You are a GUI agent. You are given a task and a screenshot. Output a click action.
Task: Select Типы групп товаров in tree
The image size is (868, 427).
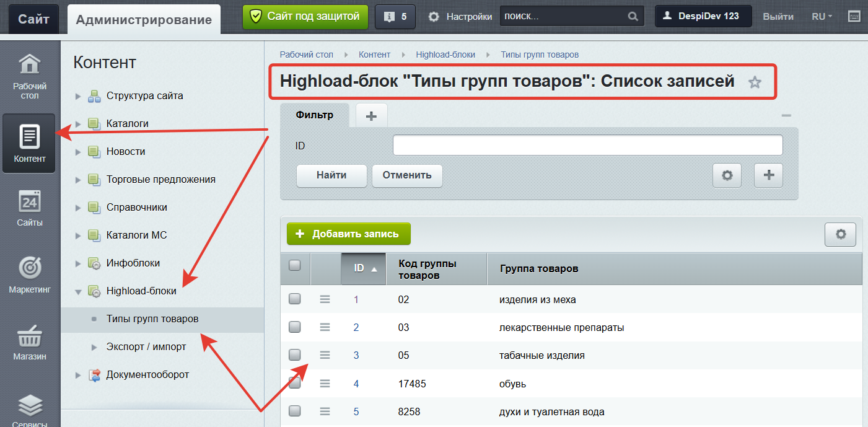[152, 319]
